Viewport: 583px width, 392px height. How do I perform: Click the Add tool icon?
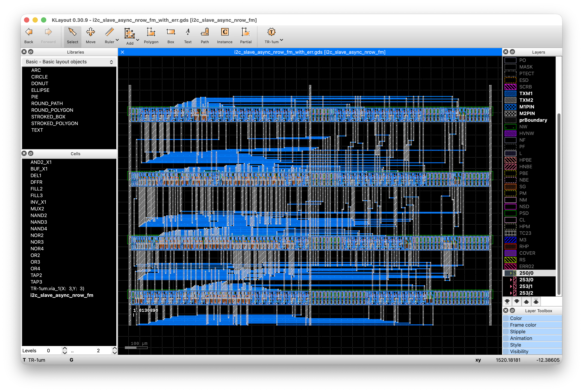pyautogui.click(x=130, y=33)
